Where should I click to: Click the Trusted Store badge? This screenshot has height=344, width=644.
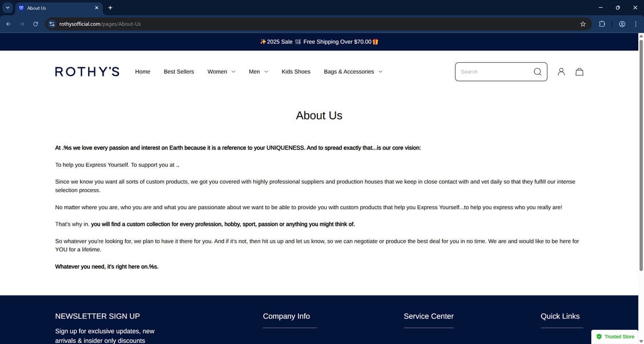click(x=616, y=336)
